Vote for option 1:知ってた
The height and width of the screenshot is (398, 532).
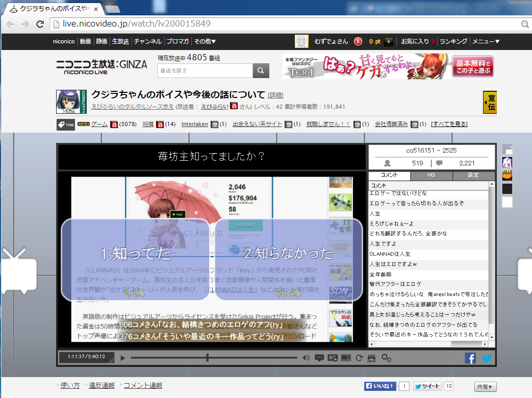tap(135, 260)
